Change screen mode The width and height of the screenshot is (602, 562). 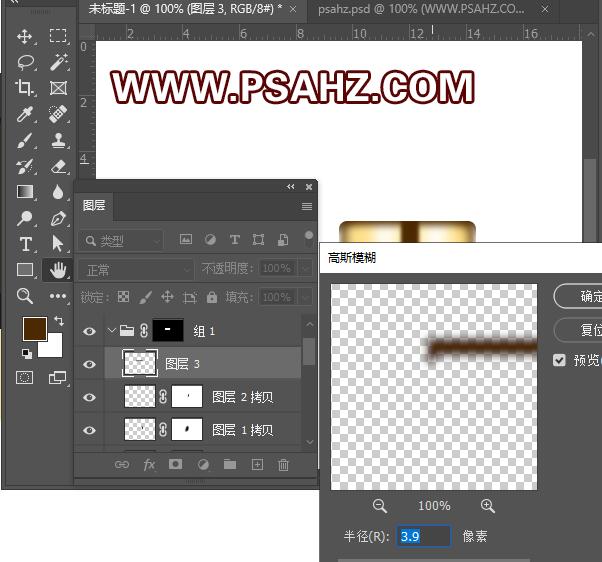(x=58, y=378)
